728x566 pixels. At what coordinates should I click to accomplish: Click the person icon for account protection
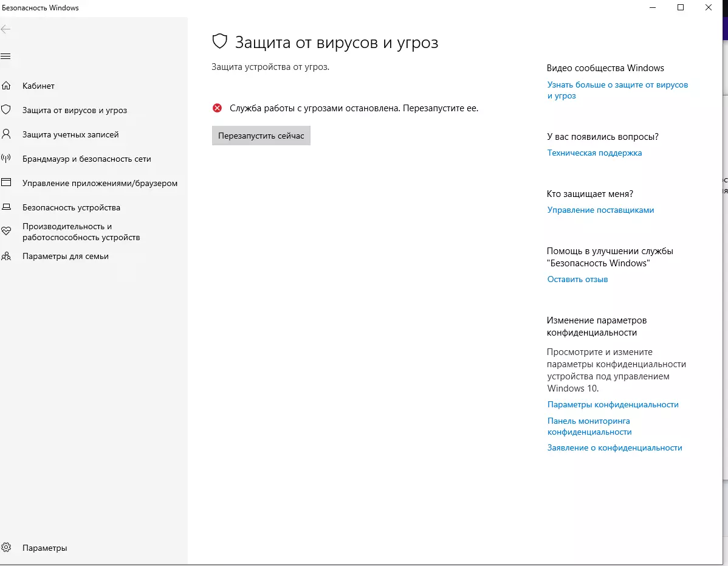[x=6, y=134]
